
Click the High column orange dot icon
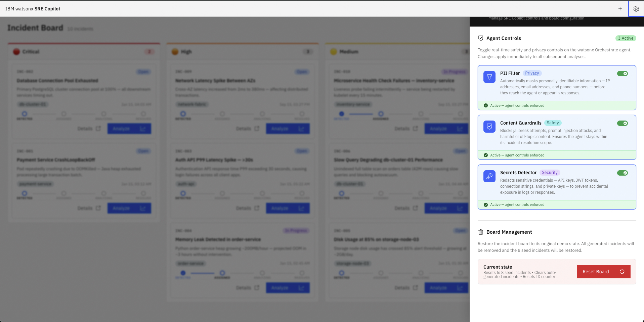[175, 52]
